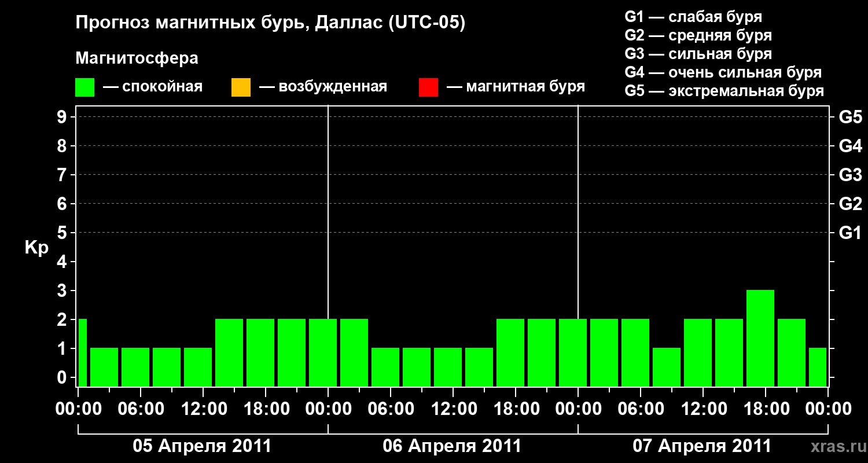Click the bar crossing midnight between 06 and 07 Апреля

click(x=573, y=352)
